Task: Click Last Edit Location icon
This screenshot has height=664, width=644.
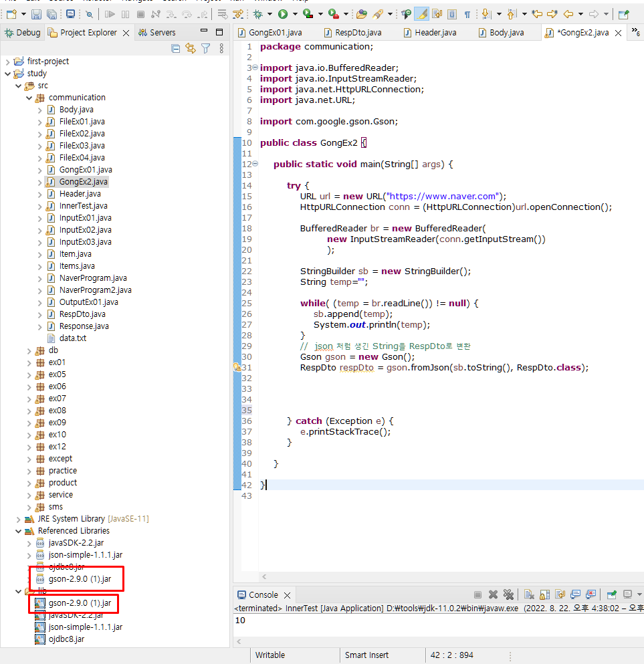Action: pyautogui.click(x=537, y=15)
